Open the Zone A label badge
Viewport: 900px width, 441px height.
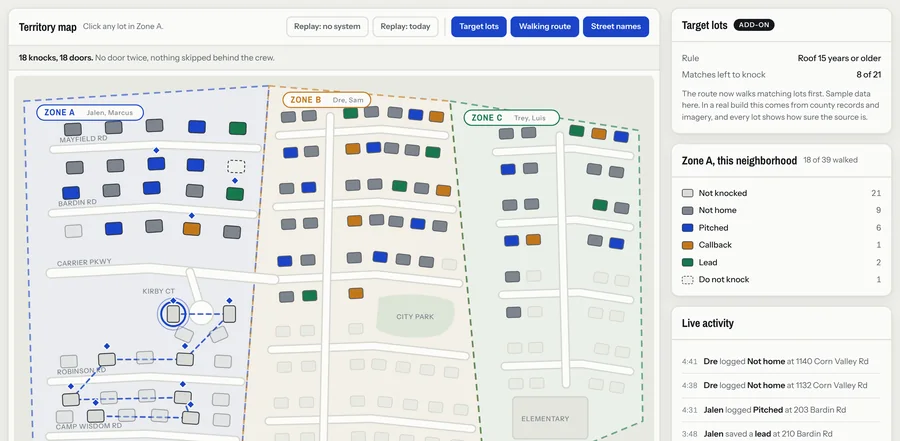90,113
